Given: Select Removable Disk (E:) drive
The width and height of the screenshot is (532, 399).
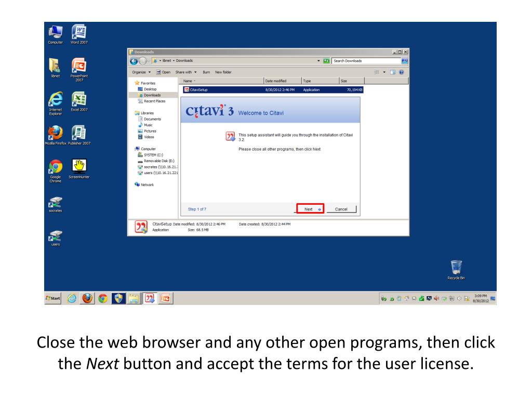Looking at the screenshot, I should 156,161.
